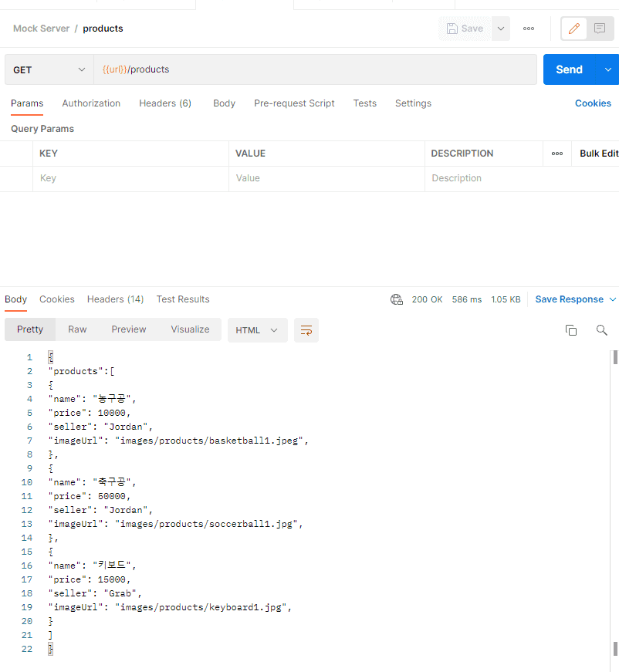
Task: Open the Cookies link near Send
Action: [x=593, y=103]
